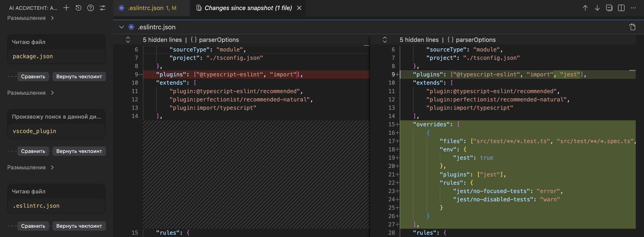This screenshot has height=237, width=644.
Task: Click line number 12 in left pane
Action: [x=135, y=100]
